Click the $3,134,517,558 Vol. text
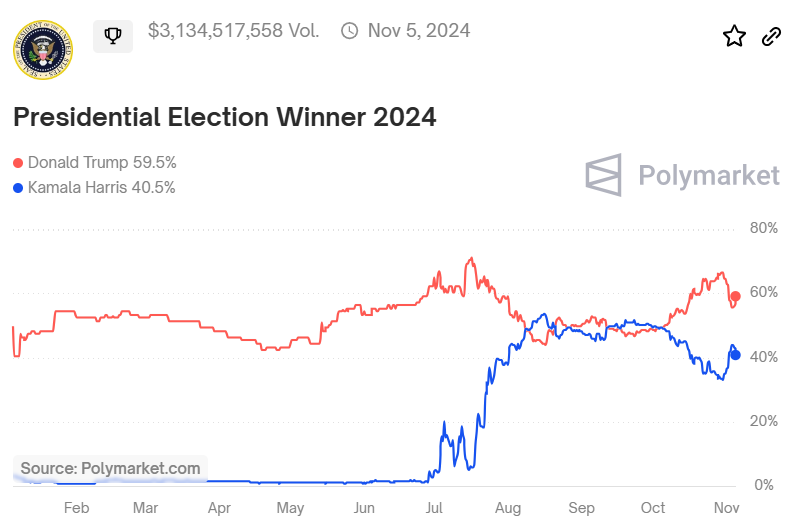Screen dimensions: 798x527 [233, 31]
